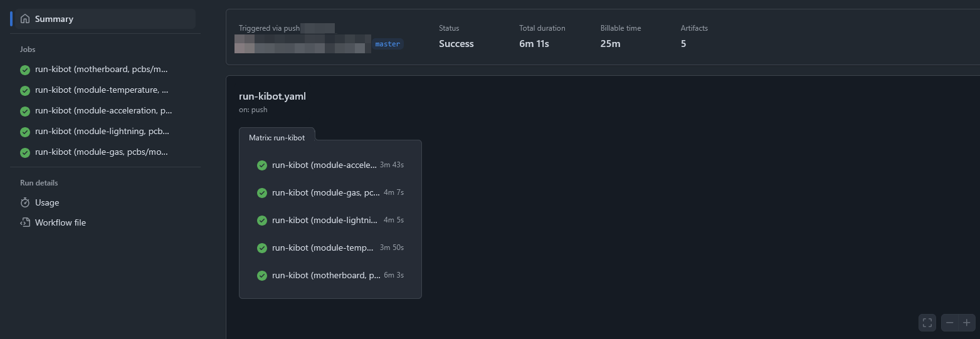This screenshot has height=339, width=980.
Task: Select run-kibot module-acceleration job in sidebar
Action: pyautogui.click(x=103, y=111)
